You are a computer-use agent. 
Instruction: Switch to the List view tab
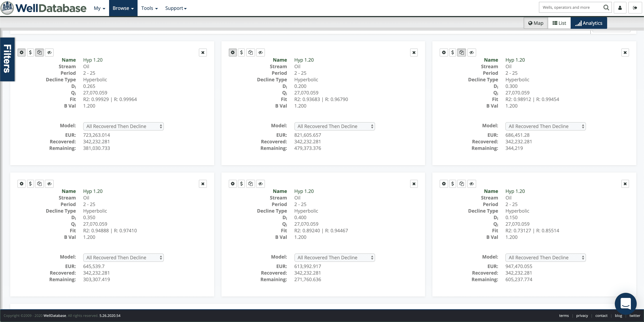[x=559, y=23]
